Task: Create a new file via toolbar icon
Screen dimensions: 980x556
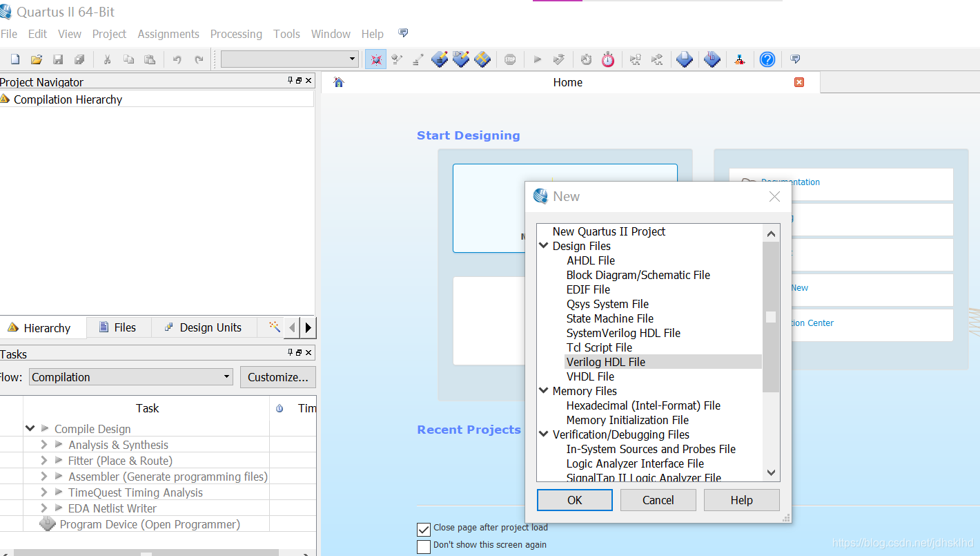Action: [x=15, y=59]
